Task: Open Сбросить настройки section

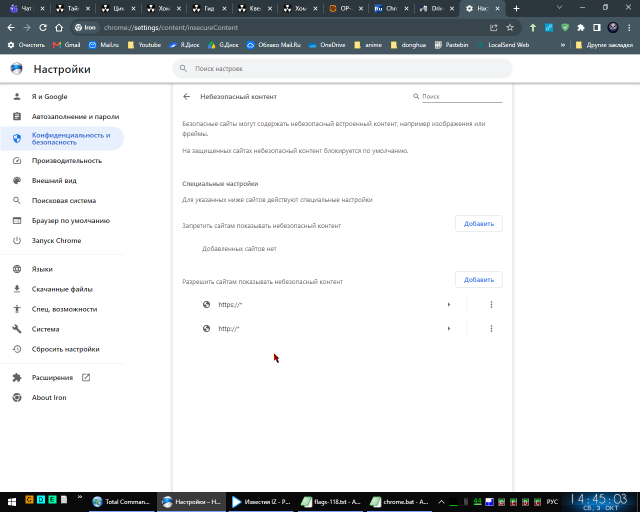Action: (62, 349)
